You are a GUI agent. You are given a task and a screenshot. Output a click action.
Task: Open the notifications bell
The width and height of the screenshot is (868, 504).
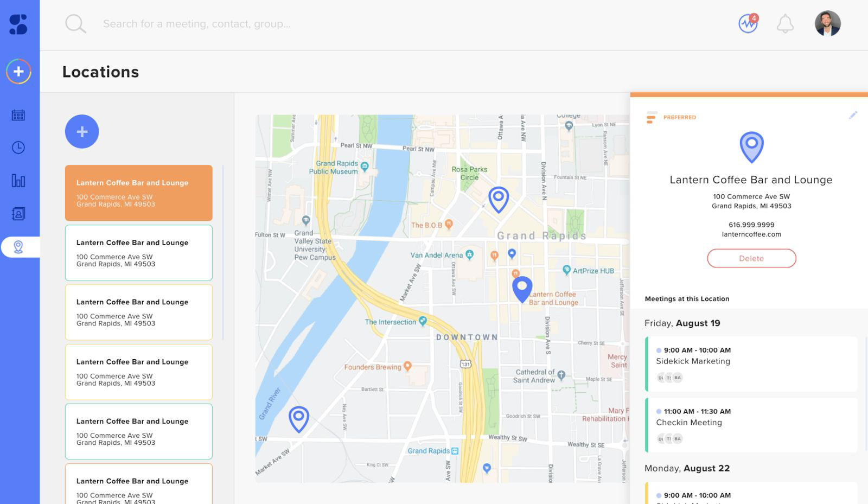coord(785,24)
